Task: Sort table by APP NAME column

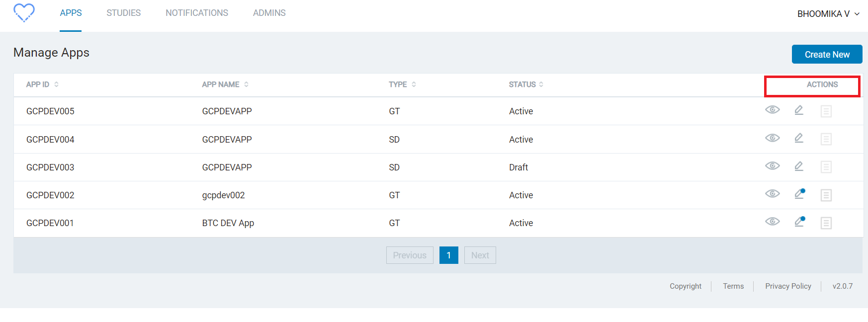Action: [225, 84]
